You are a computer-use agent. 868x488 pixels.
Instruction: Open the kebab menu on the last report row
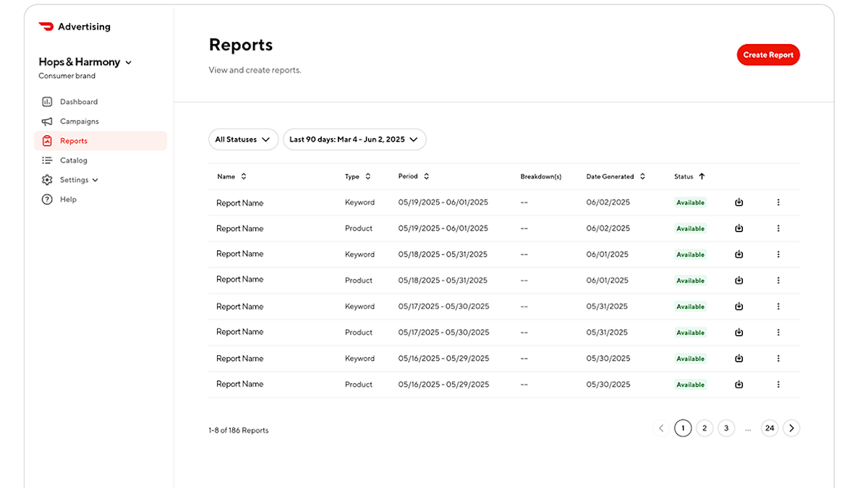pos(778,384)
